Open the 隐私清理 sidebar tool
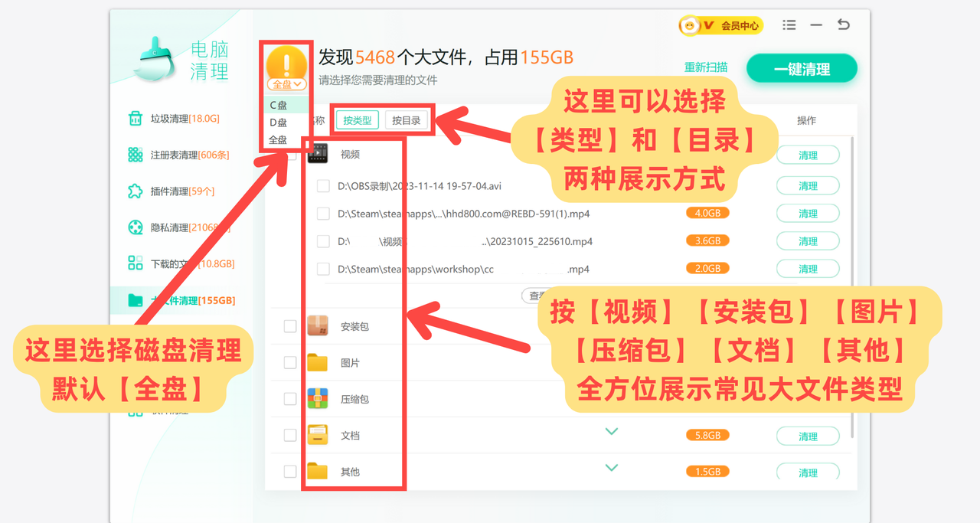Viewport: 980px width, 523px height. coord(165,227)
